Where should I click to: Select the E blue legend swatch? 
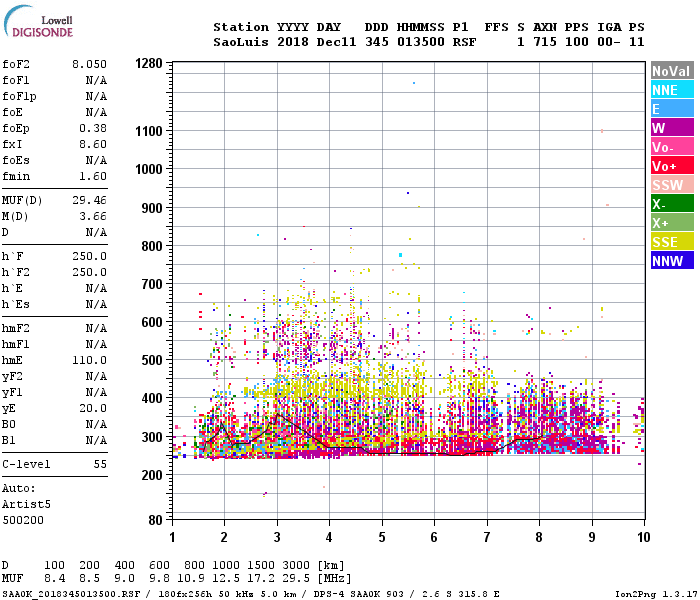point(672,109)
